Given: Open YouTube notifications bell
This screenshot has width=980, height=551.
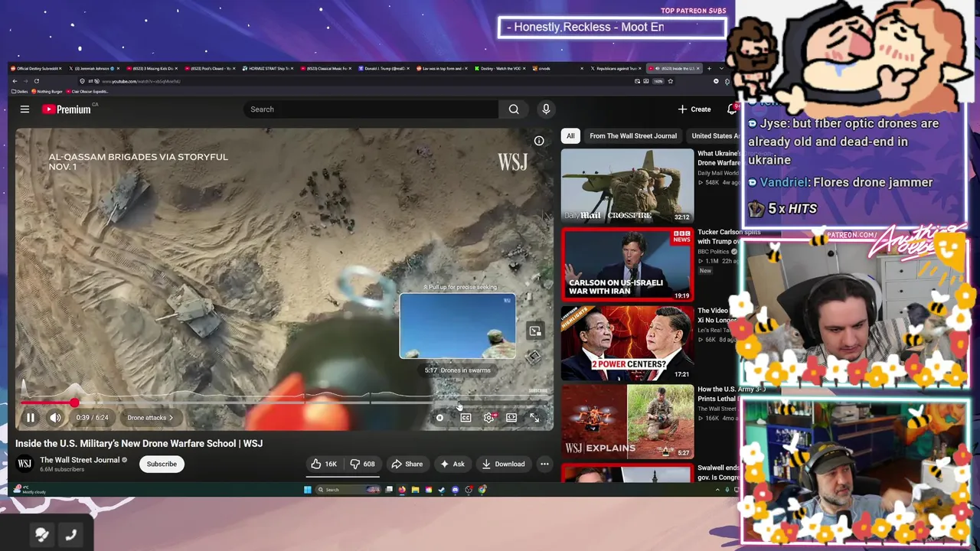Looking at the screenshot, I should click(732, 109).
